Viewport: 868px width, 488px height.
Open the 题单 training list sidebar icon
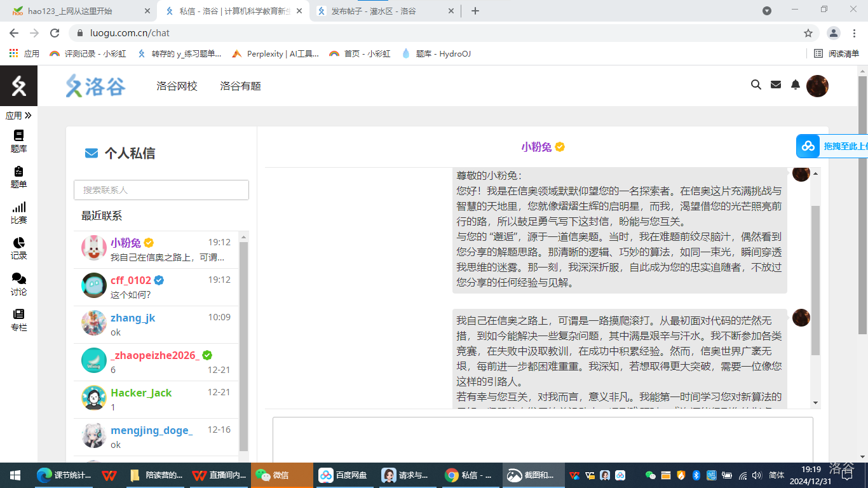pyautogui.click(x=18, y=176)
